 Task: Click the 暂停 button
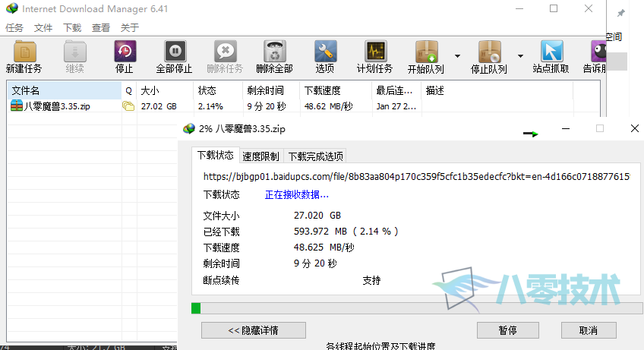507,330
